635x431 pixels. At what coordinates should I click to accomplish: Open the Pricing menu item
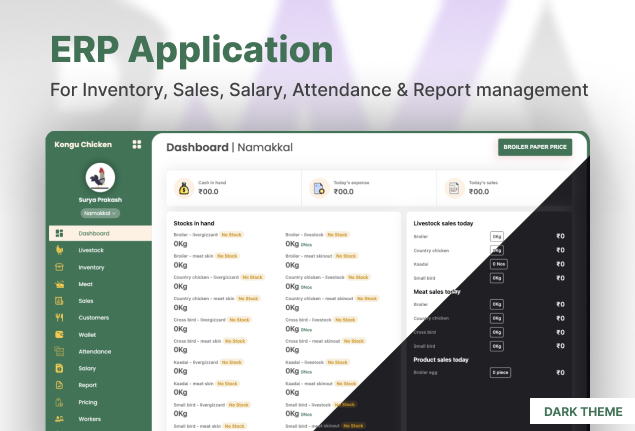(x=88, y=402)
